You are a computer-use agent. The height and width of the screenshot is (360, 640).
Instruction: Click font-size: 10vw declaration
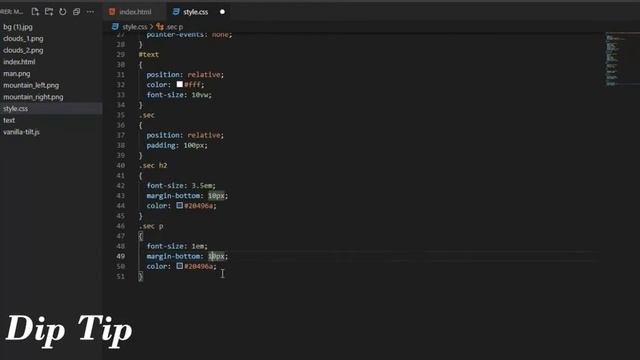[179, 95]
